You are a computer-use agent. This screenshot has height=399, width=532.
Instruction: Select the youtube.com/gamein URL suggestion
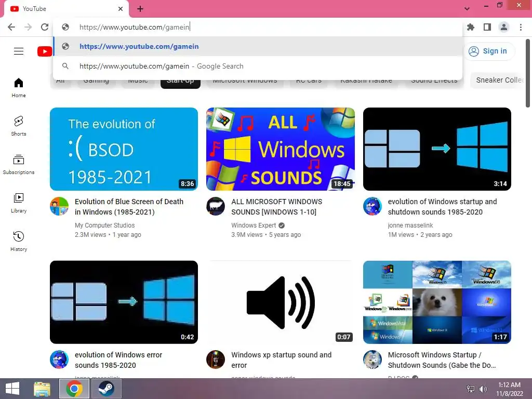tap(258, 46)
